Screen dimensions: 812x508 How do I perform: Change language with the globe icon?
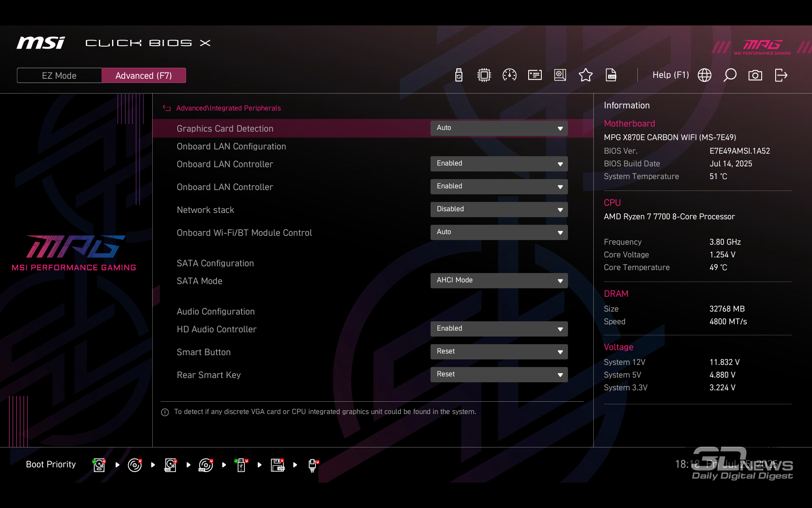(x=704, y=75)
